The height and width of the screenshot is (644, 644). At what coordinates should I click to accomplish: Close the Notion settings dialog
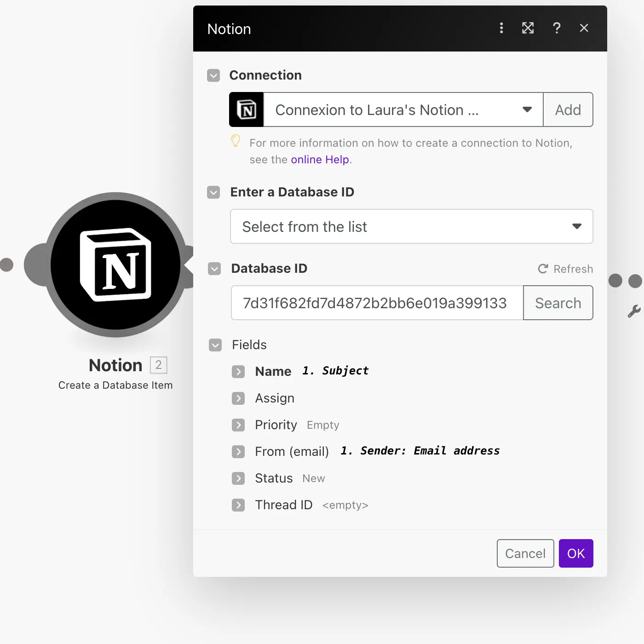584,28
